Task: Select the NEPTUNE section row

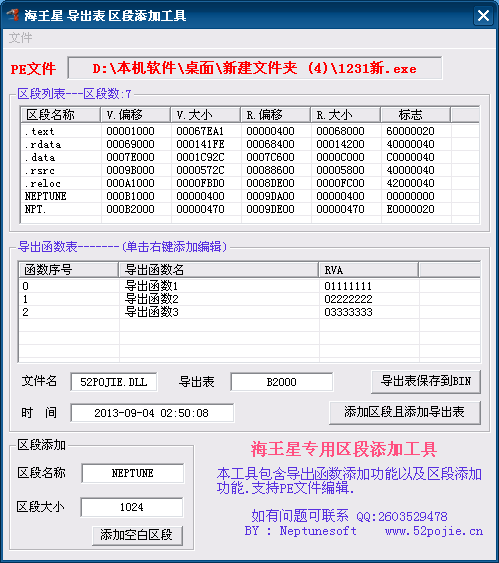Action: coord(250,196)
